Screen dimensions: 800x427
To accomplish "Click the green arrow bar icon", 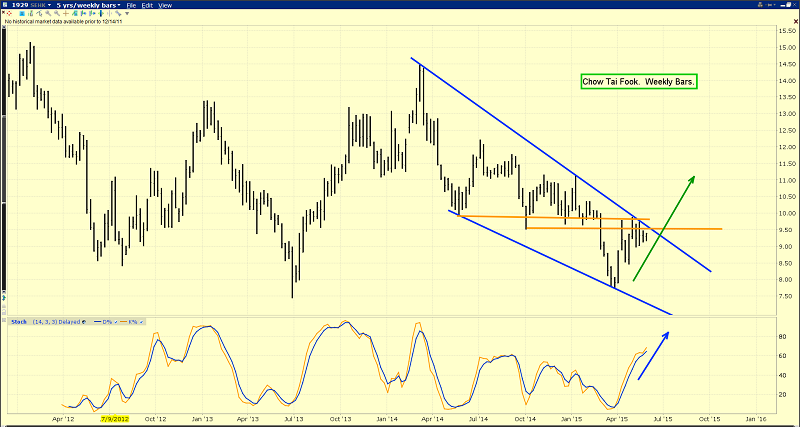I will [101, 13].
